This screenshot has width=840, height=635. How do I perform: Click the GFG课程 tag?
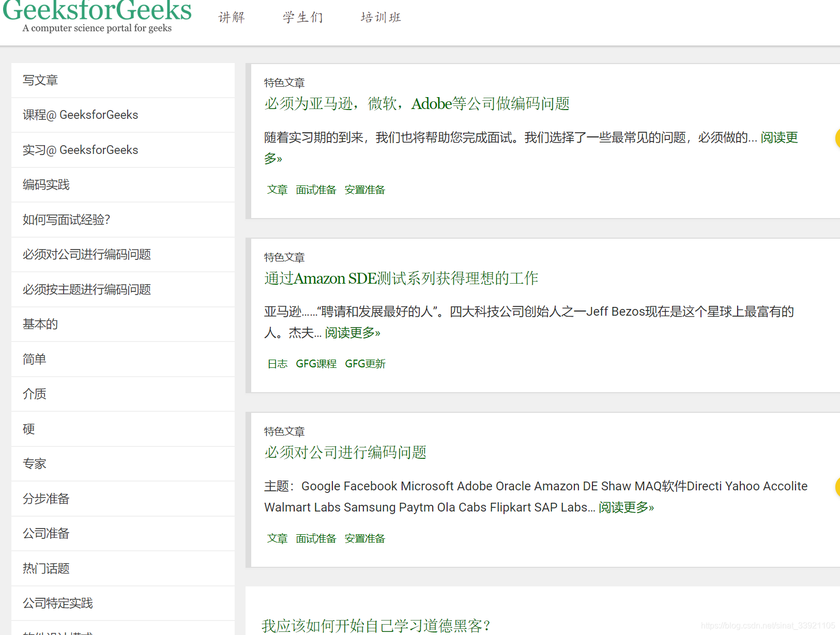316,364
